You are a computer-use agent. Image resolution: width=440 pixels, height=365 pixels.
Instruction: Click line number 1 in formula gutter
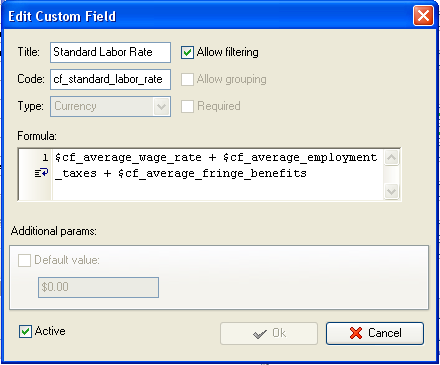[45, 157]
